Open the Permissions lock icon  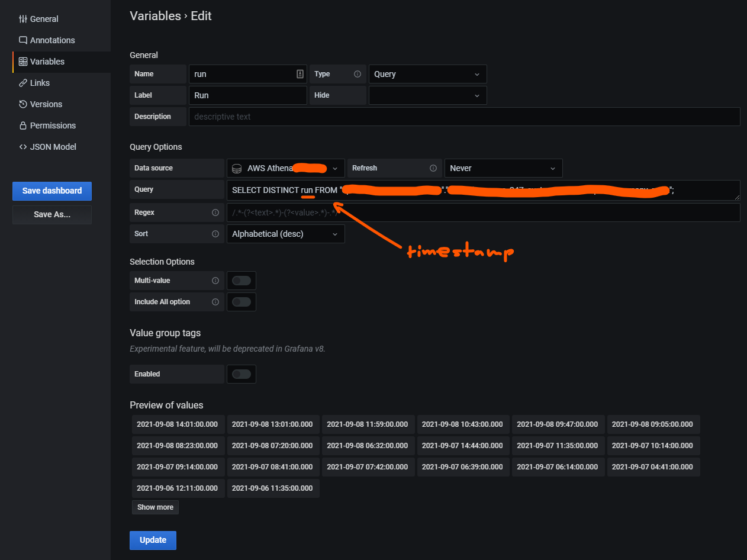pos(22,125)
